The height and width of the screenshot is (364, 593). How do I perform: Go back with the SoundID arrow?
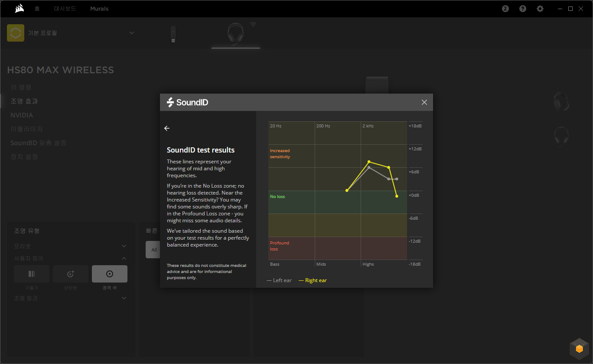coord(167,128)
